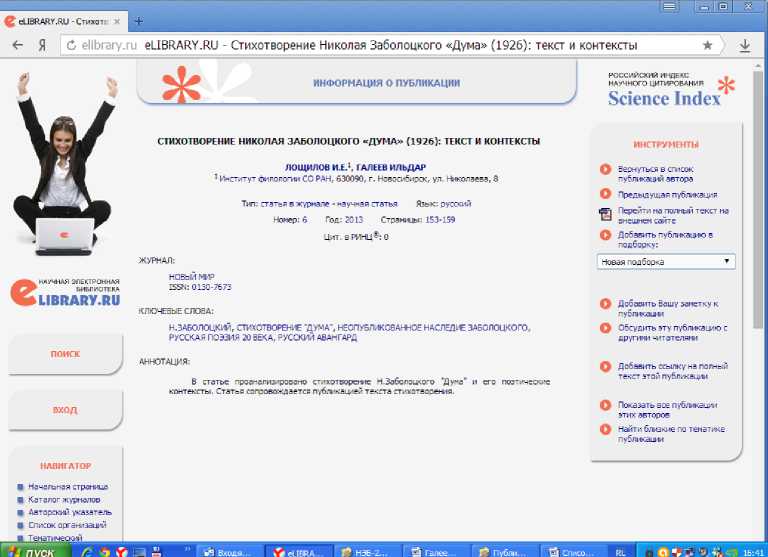This screenshot has width=768, height=557.
Task: Switch to Входя... taskbar window
Action: [230, 552]
